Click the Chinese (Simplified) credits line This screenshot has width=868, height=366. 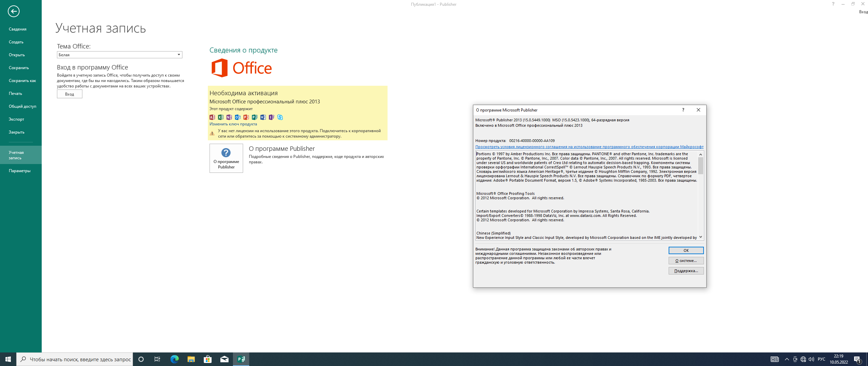click(x=493, y=233)
